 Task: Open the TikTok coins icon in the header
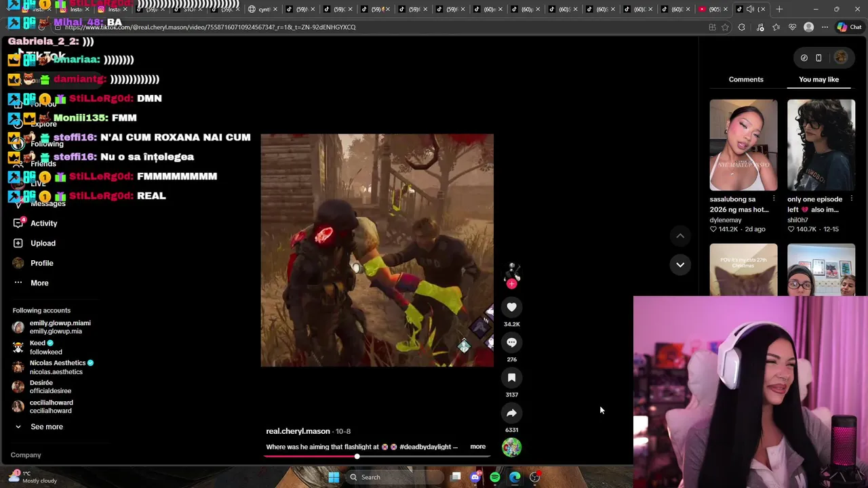[804, 58]
